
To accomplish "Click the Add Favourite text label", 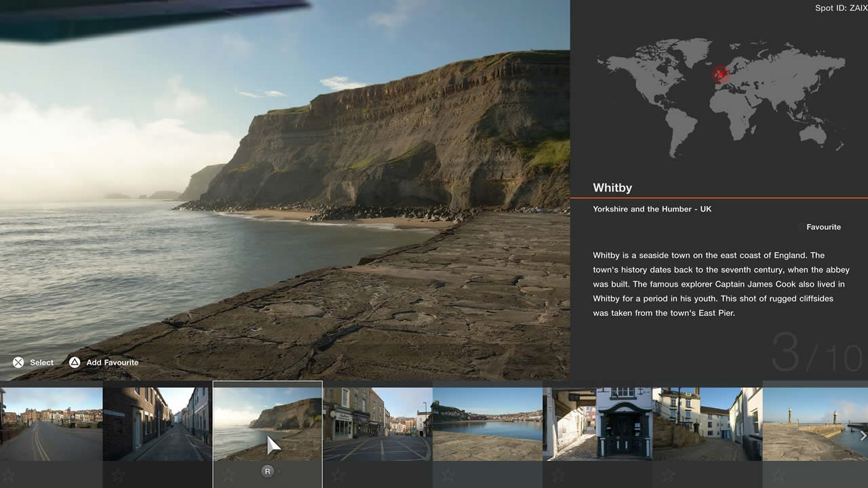I will tap(112, 363).
